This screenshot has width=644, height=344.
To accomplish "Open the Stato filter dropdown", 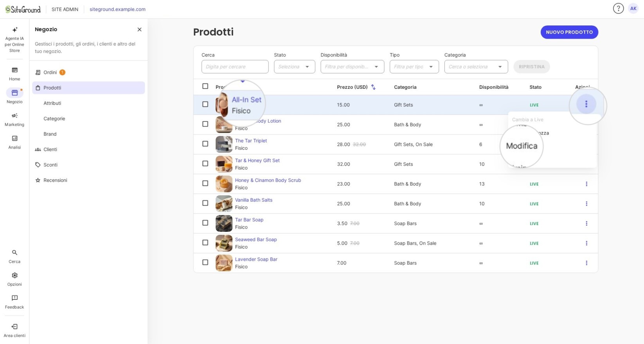I will pyautogui.click(x=294, y=66).
